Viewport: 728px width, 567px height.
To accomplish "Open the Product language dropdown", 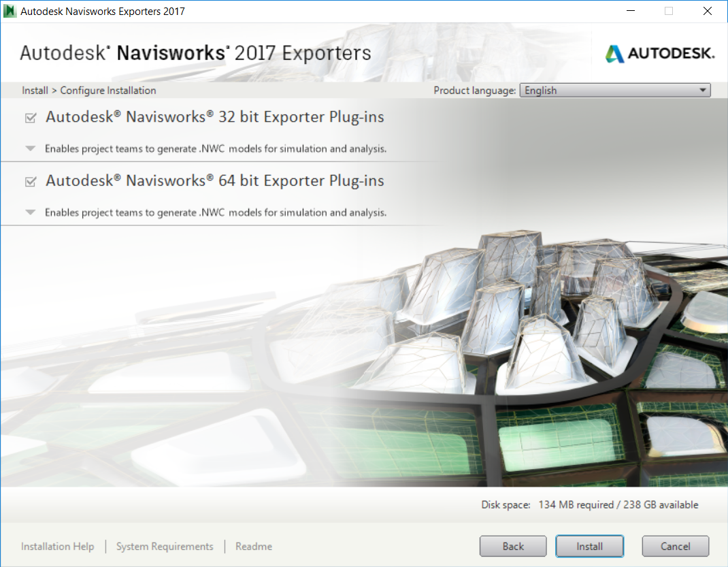I will [x=614, y=91].
